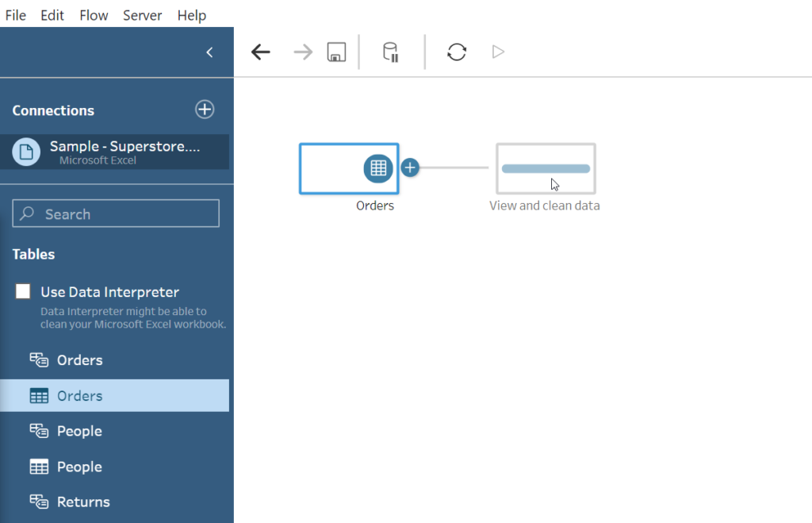Click the Undo back arrow
This screenshot has height=523, width=812.
[x=260, y=52]
